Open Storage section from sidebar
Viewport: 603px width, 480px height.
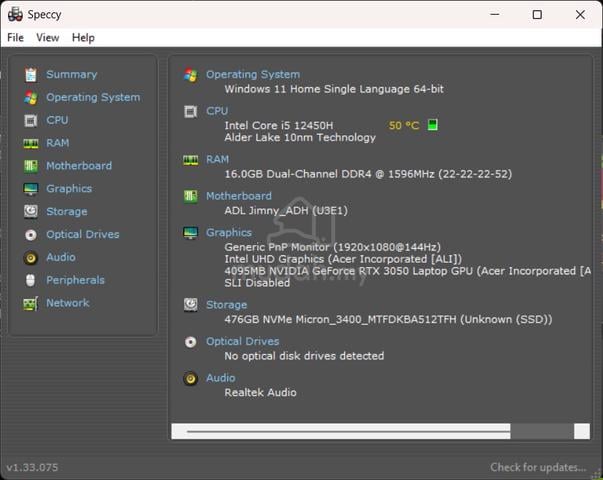point(67,212)
